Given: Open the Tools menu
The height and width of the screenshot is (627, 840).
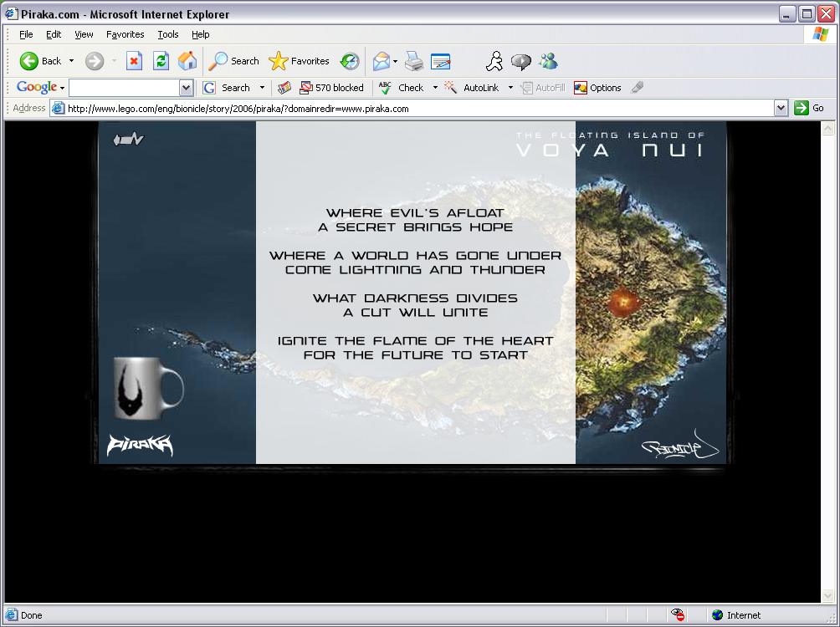Looking at the screenshot, I should [x=168, y=34].
